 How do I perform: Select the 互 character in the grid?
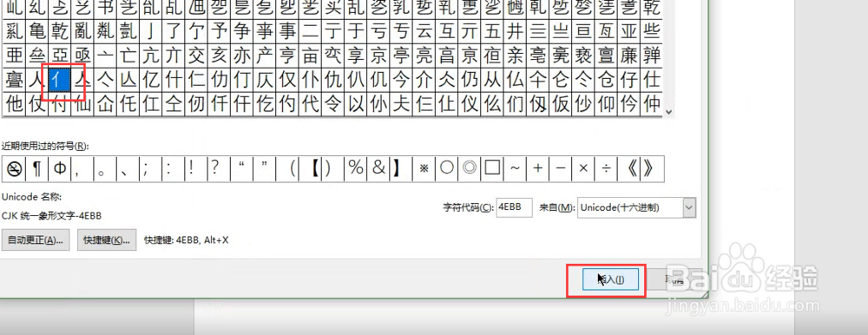click(446, 31)
